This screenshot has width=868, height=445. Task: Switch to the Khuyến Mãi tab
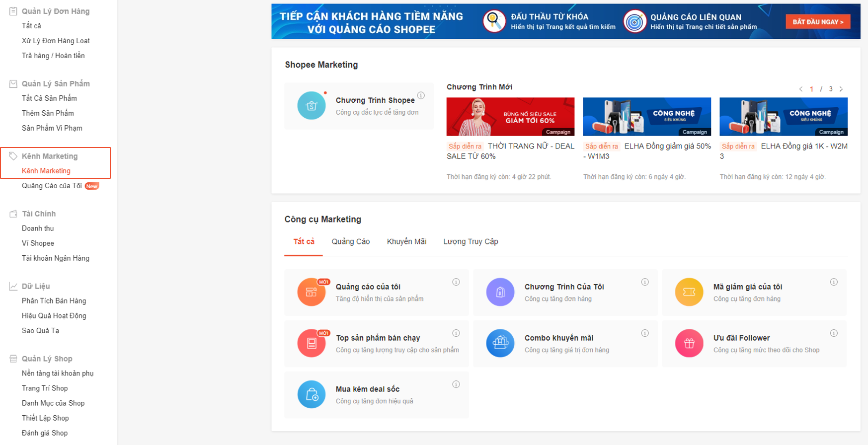(x=406, y=242)
